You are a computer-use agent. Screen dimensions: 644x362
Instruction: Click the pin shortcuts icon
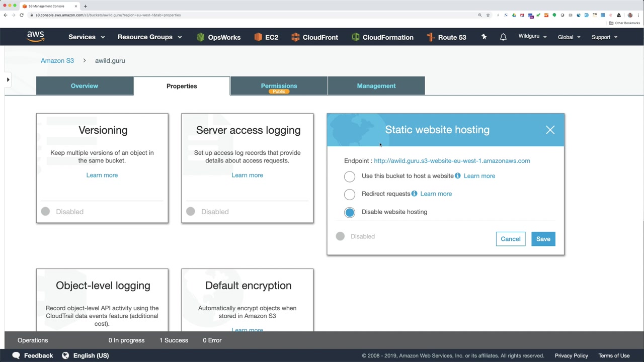point(484,37)
